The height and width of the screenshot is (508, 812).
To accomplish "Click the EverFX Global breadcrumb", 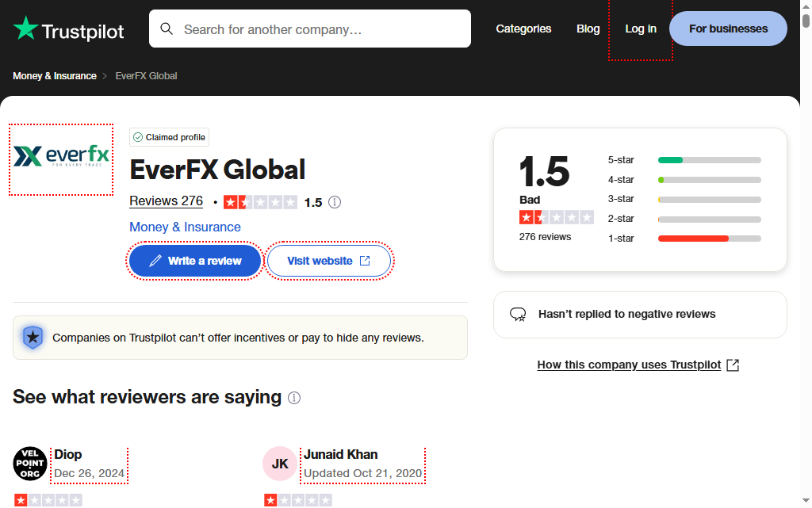I will click(146, 76).
